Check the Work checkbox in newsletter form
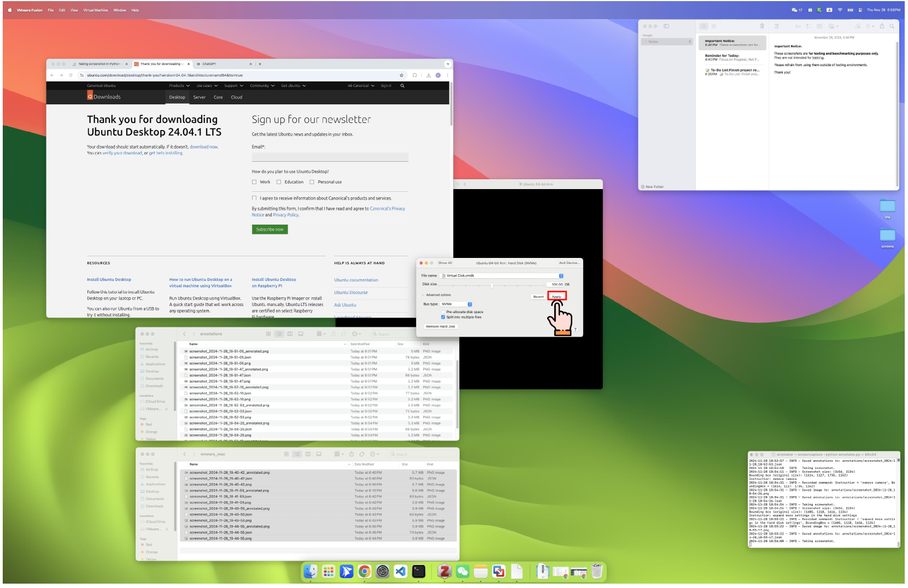908x588 pixels. [x=254, y=182]
